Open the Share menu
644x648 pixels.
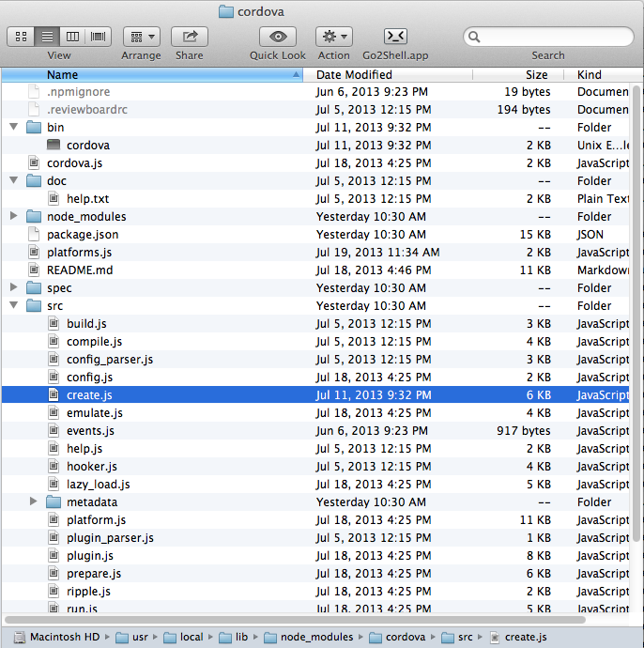tap(190, 37)
